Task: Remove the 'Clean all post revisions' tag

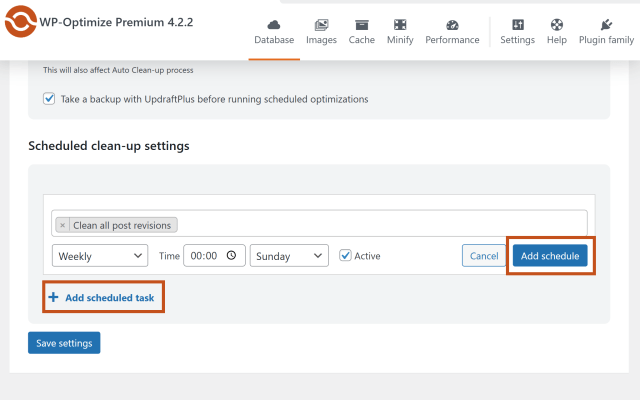Action: point(62,225)
